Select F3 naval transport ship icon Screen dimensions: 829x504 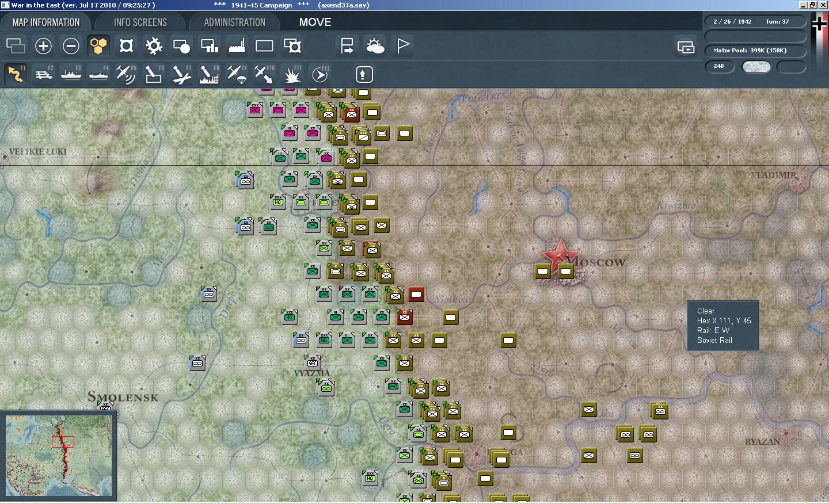[71, 74]
